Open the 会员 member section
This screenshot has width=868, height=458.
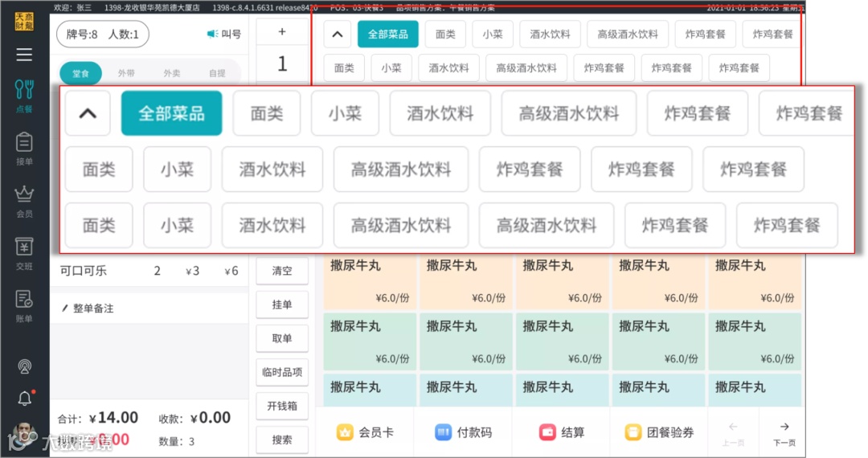click(24, 202)
